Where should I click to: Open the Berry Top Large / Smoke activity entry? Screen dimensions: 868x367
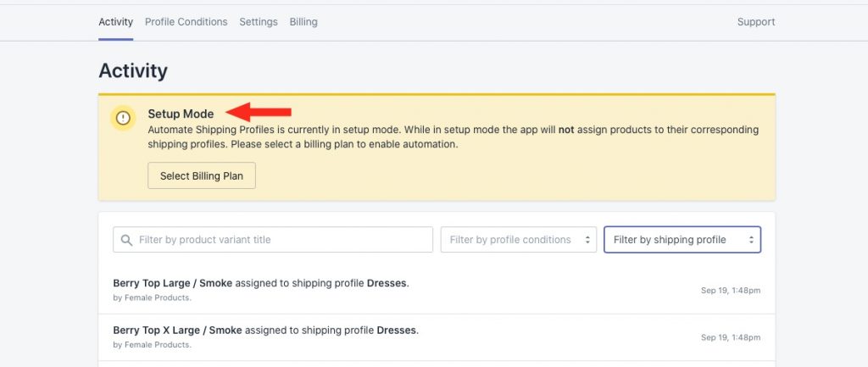pyautogui.click(x=437, y=290)
